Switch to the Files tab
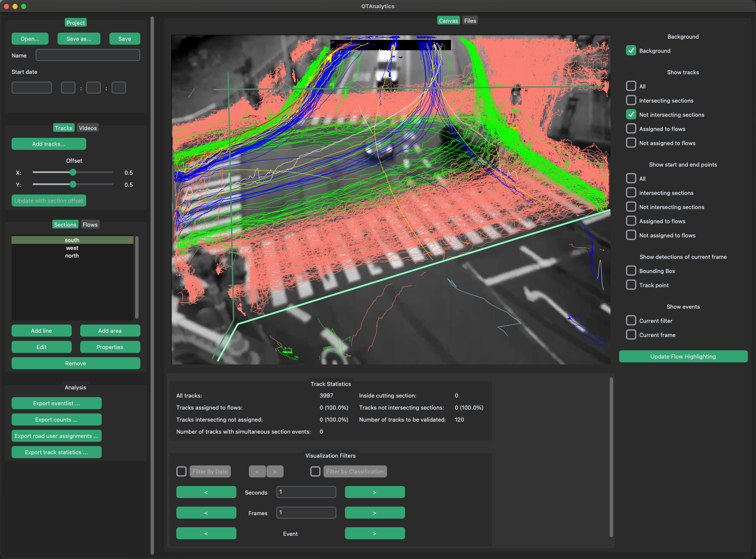Viewport: 756px width, 559px height. [x=470, y=20]
